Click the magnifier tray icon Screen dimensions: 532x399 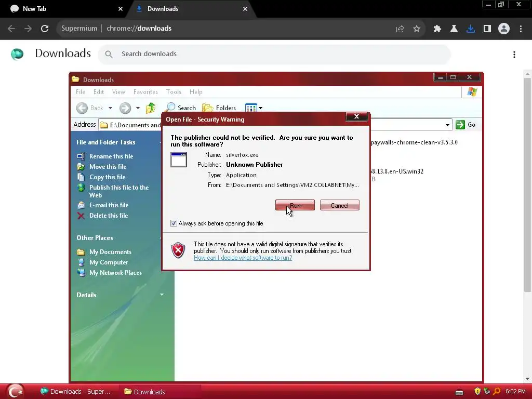[497, 391]
